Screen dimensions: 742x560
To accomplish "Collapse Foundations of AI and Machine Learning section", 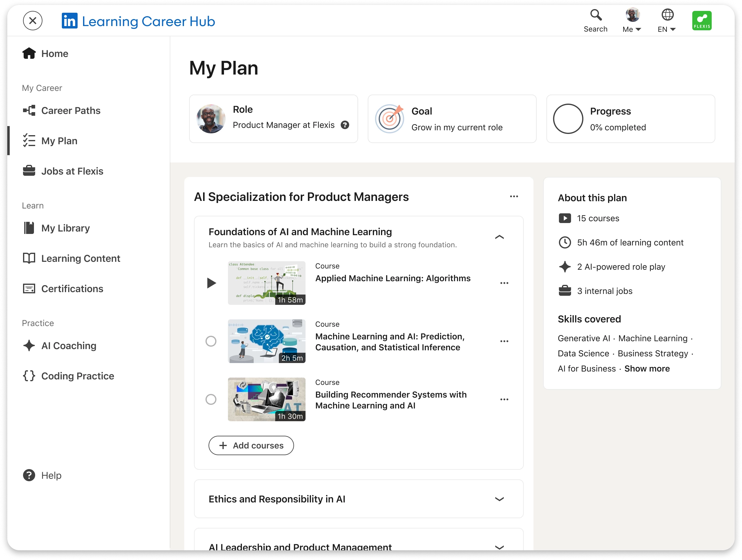I will pyautogui.click(x=499, y=237).
